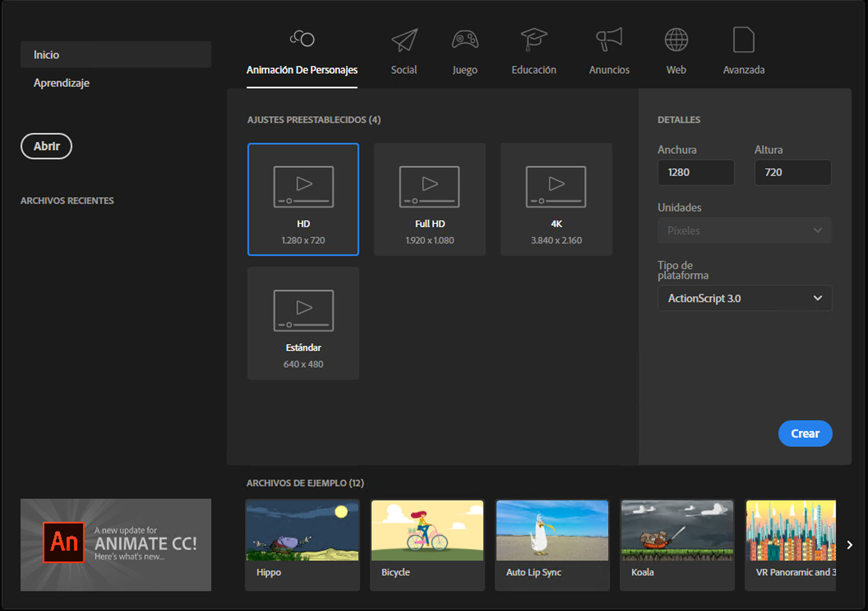Show more sample files with right arrow

pos(850,545)
